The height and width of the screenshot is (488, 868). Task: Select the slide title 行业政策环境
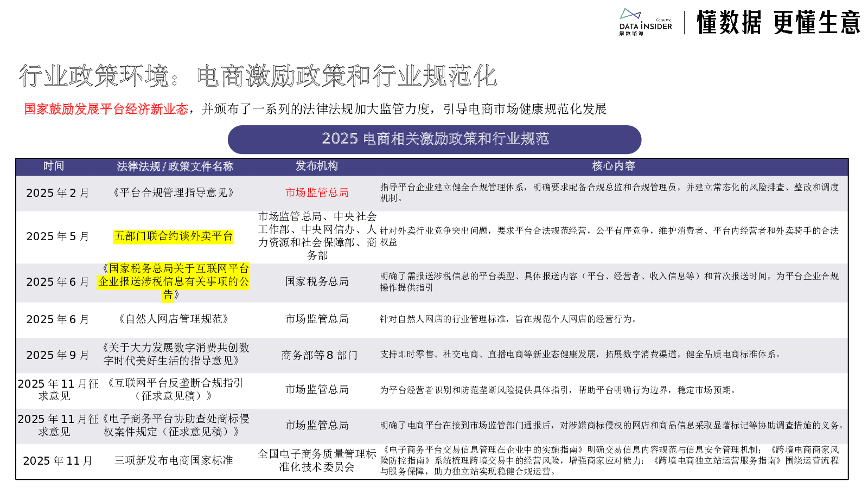[94, 76]
